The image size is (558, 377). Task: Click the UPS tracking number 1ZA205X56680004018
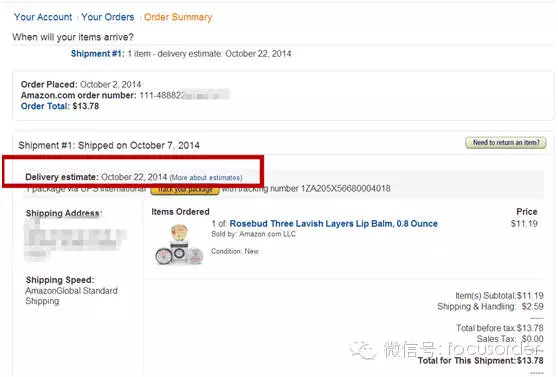pyautogui.click(x=346, y=189)
